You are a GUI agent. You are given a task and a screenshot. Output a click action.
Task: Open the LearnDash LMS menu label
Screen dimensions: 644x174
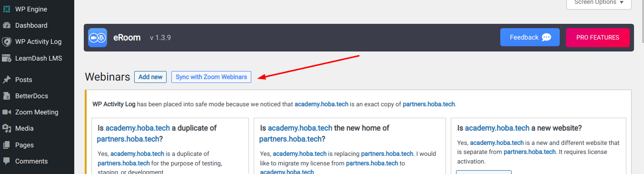(39, 58)
